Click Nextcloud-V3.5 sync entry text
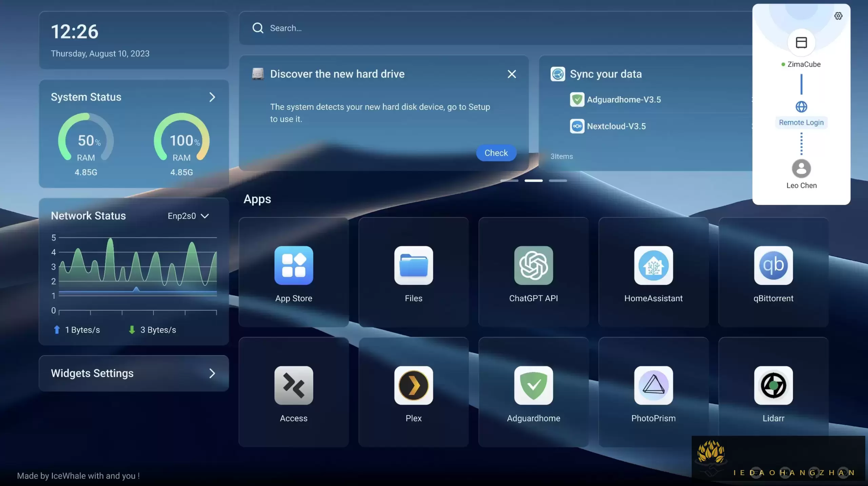The height and width of the screenshot is (486, 868). pyautogui.click(x=616, y=126)
